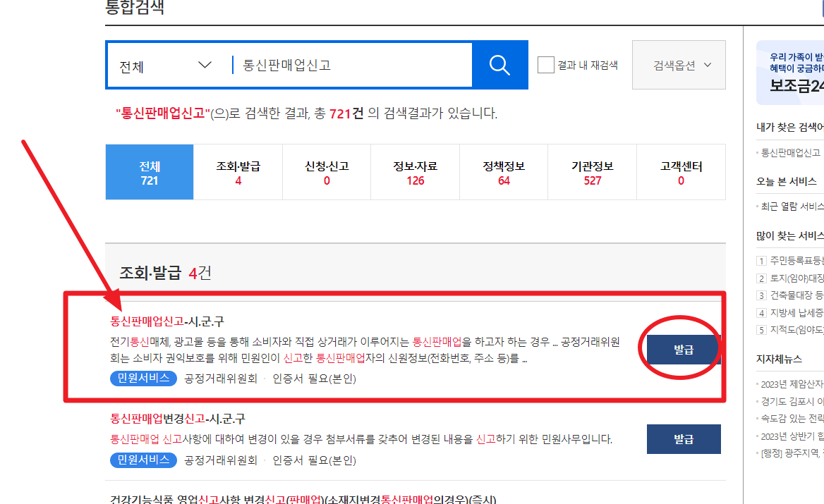Select the 전체 721 results tab
The width and height of the screenshot is (824, 504).
coord(149,171)
